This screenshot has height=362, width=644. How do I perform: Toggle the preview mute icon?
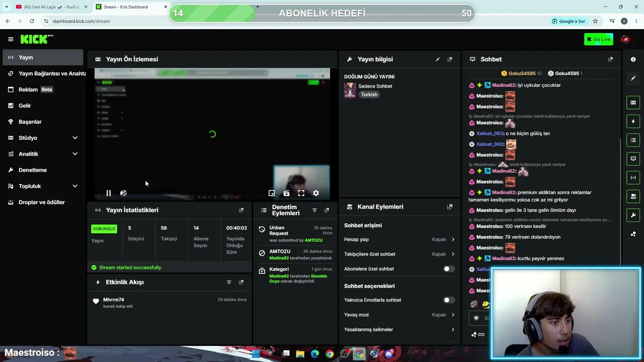click(123, 193)
